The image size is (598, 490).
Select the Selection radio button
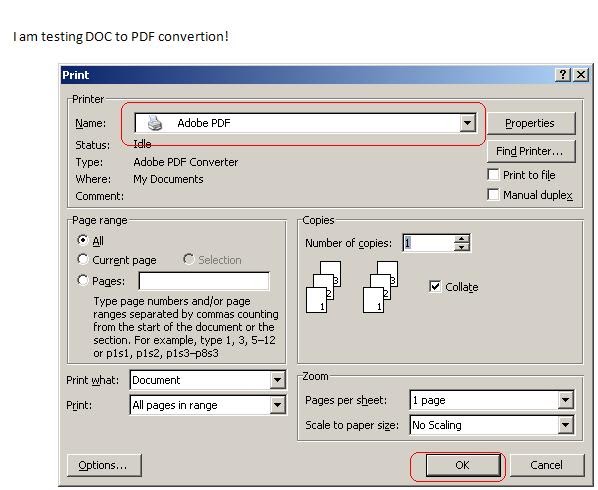coord(188,259)
